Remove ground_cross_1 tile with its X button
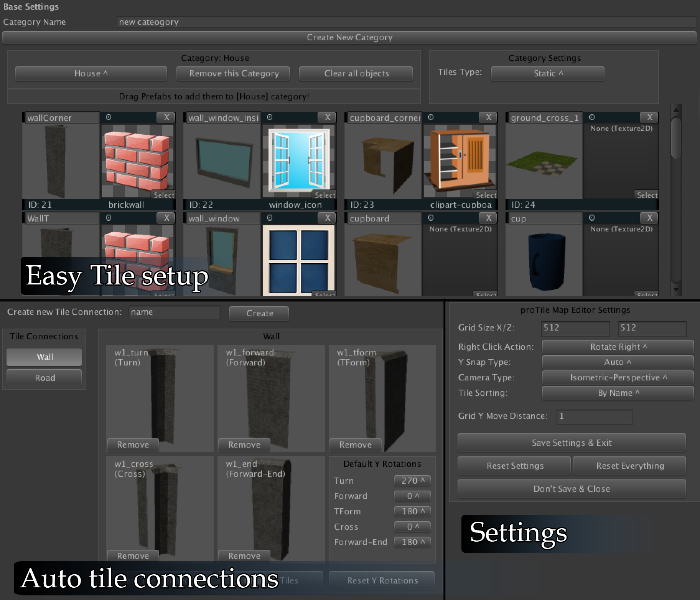The width and height of the screenshot is (700, 600). [649, 117]
